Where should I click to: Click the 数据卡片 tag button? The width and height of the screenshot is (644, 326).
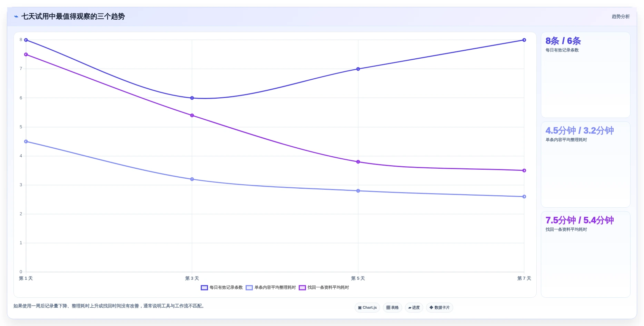pos(439,308)
